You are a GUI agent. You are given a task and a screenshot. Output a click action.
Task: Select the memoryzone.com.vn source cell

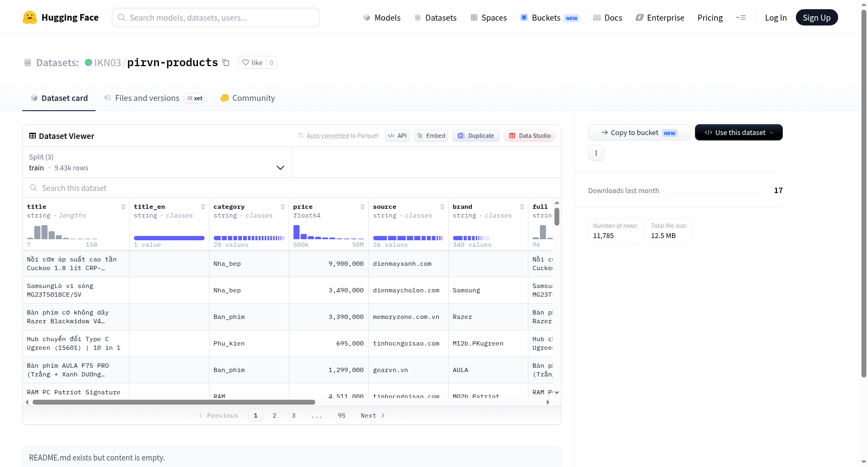pos(409,317)
